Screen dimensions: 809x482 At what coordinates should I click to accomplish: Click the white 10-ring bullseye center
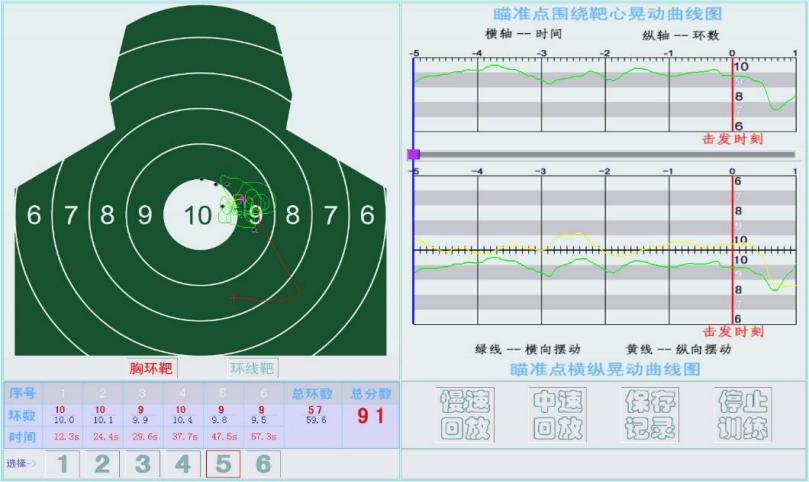pos(199,215)
